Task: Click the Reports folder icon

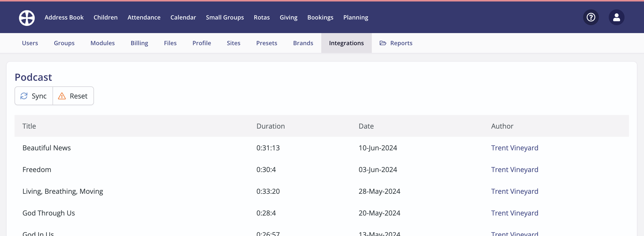Action: (383, 43)
